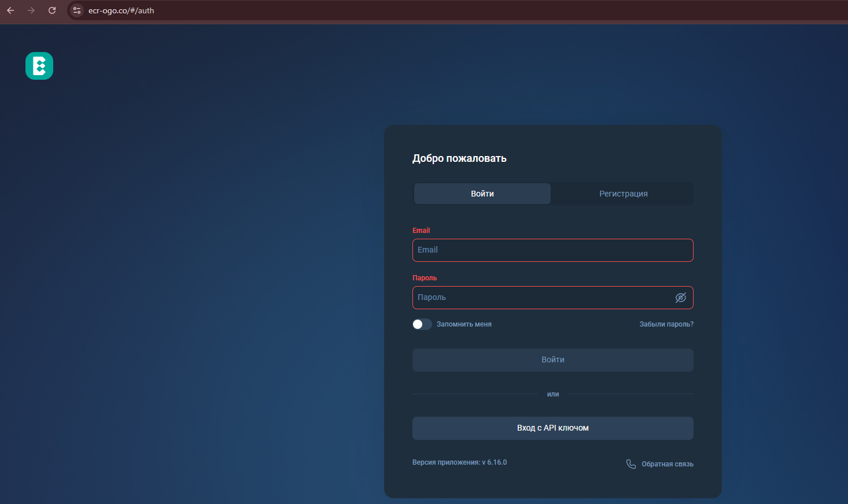Open the Регистрация tab
The width and height of the screenshot is (848, 504).
624,194
